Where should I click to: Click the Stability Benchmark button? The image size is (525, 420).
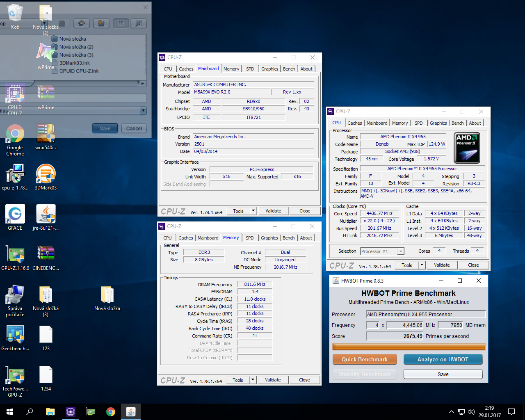(365, 374)
